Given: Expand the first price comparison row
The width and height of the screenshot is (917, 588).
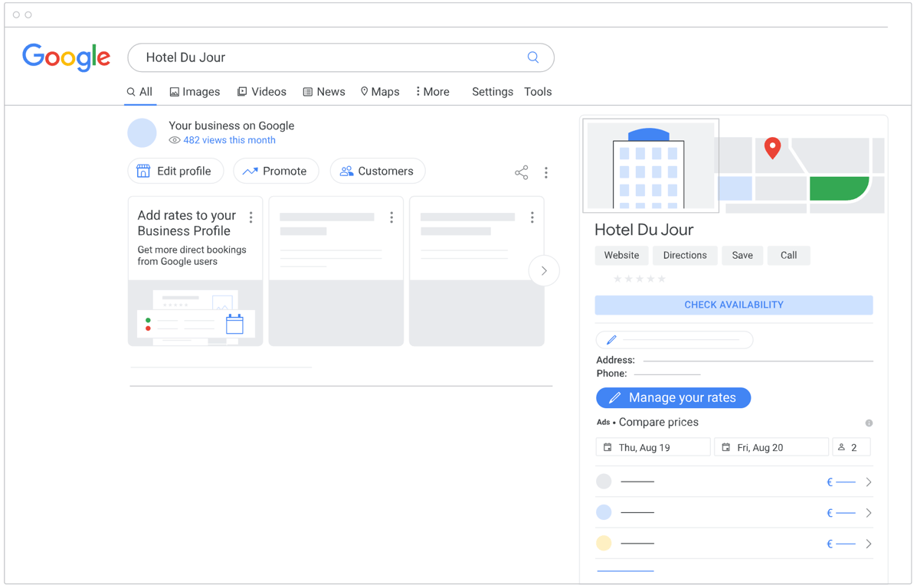Looking at the screenshot, I should click(868, 482).
